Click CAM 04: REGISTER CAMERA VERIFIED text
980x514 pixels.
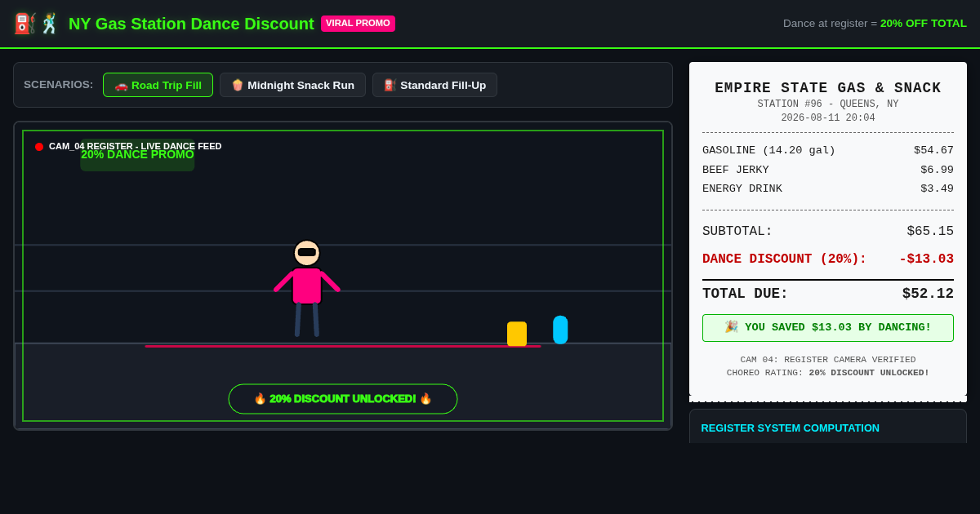coord(828,360)
